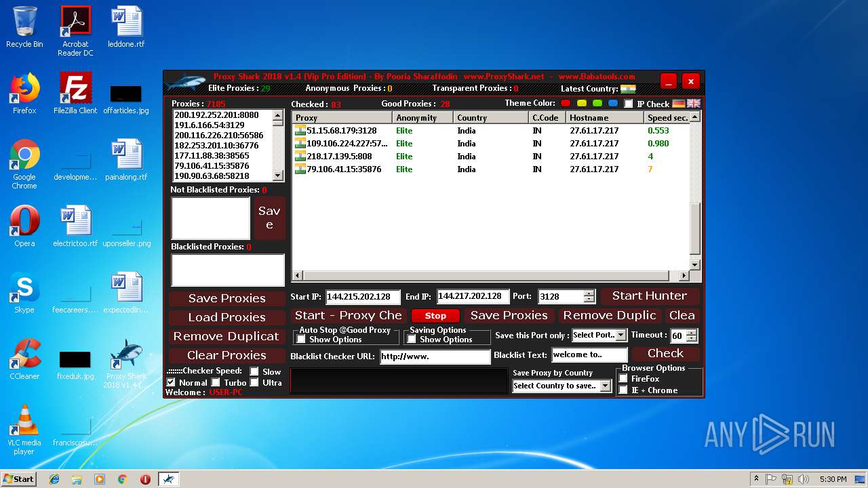Sort results by the Anonymity column header
This screenshot has width=868, height=488.
coord(423,118)
